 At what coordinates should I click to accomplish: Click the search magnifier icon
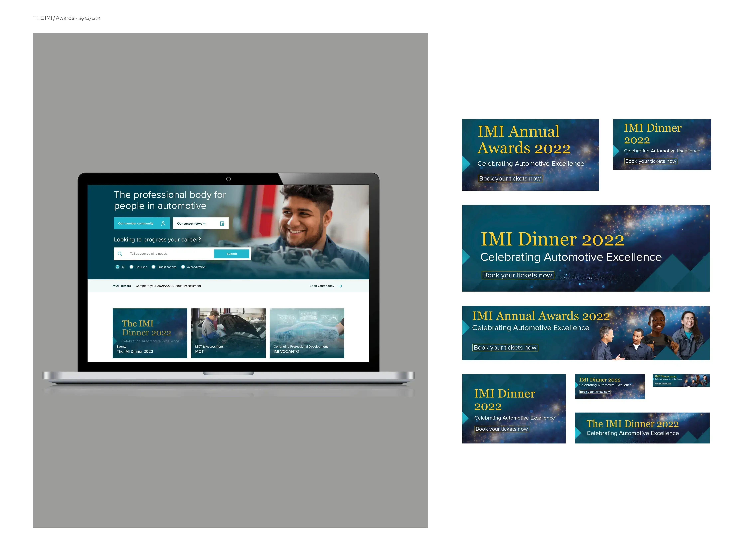120,253
